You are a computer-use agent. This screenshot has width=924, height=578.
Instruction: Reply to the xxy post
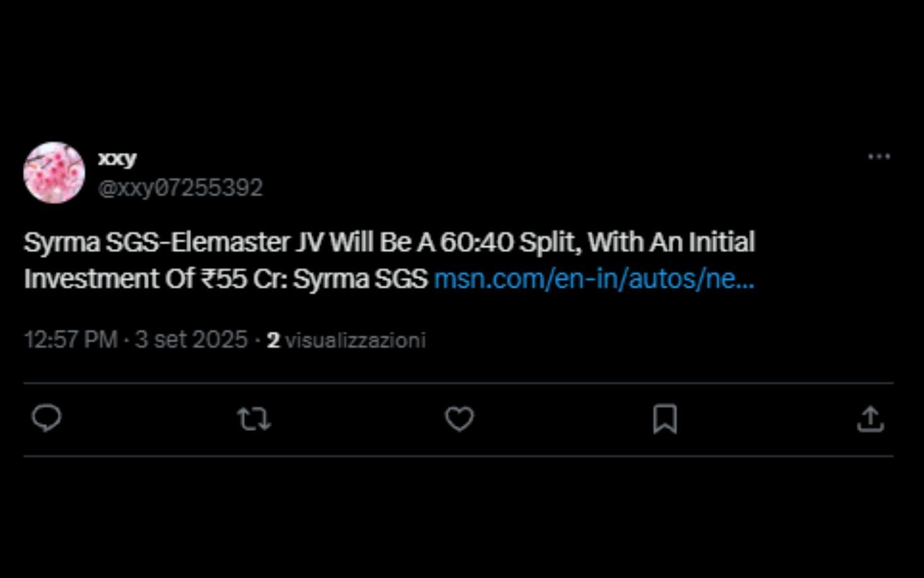pyautogui.click(x=47, y=419)
